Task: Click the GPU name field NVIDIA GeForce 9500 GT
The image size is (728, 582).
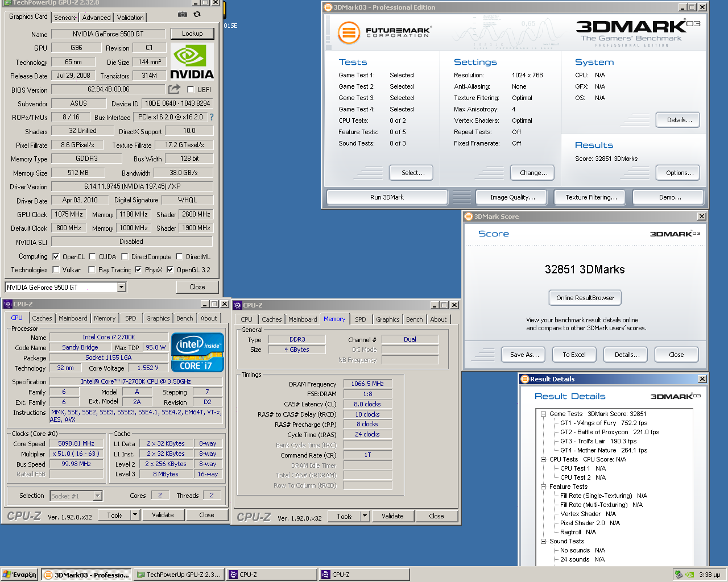Action: pyautogui.click(x=108, y=34)
